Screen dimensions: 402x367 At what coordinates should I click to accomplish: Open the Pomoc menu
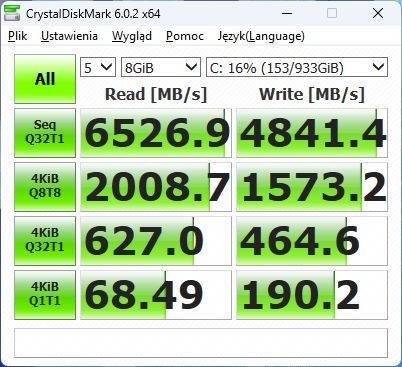point(185,36)
